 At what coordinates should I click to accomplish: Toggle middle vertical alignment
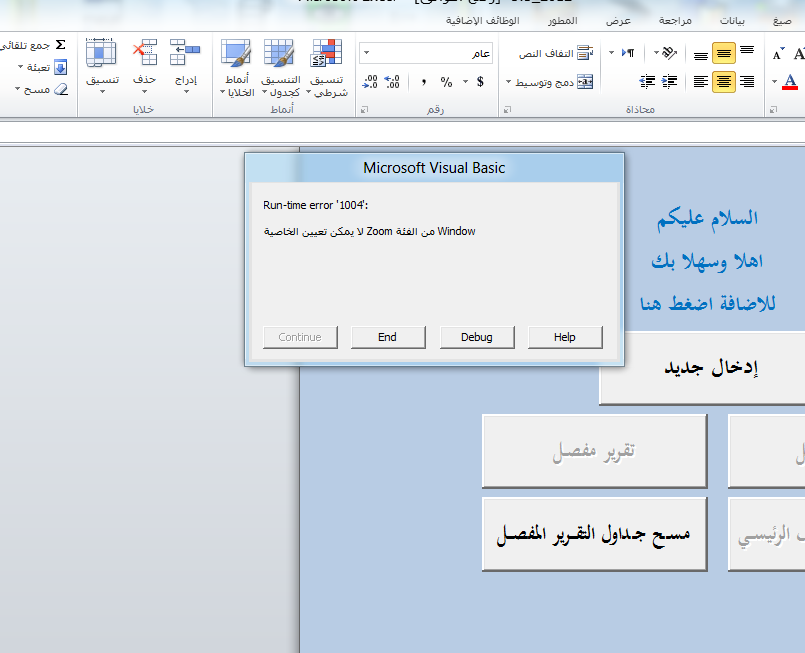723,53
